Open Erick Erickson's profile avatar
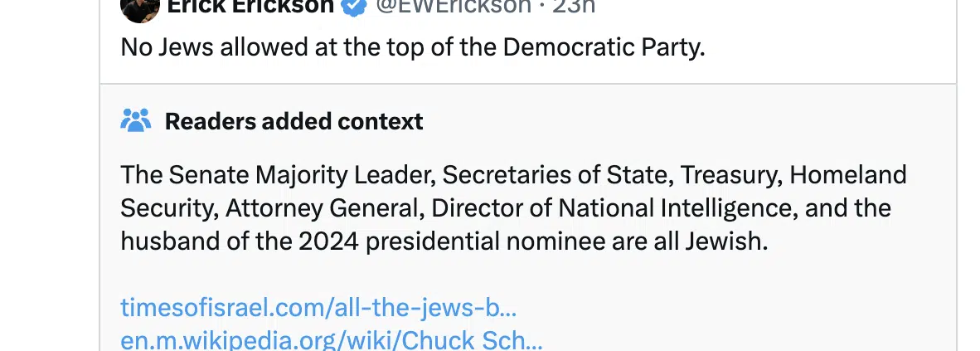This screenshot has width=980, height=351. [140, 9]
